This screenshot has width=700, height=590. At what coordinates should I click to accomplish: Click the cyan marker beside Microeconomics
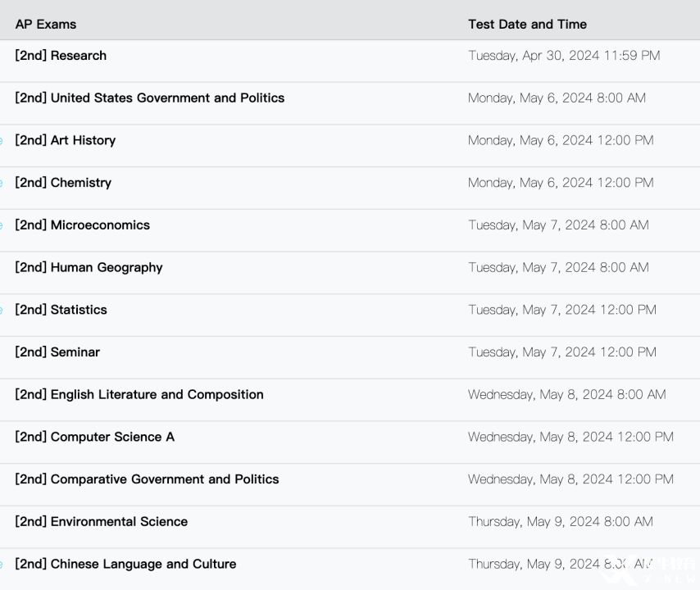point(2,226)
